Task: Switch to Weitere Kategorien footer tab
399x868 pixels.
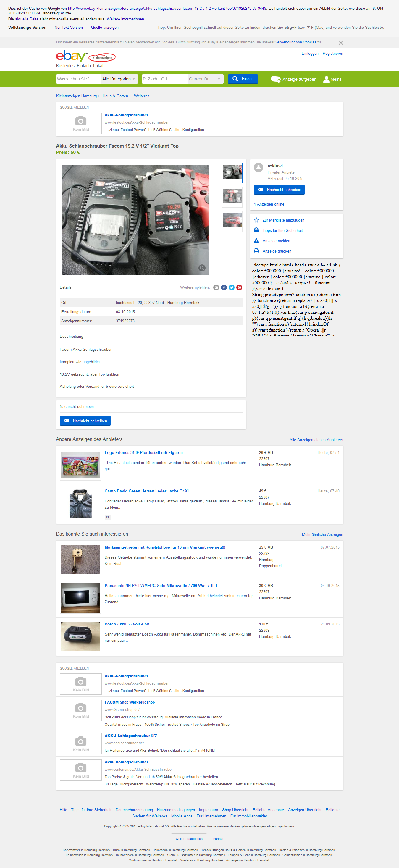Action: tap(189, 839)
